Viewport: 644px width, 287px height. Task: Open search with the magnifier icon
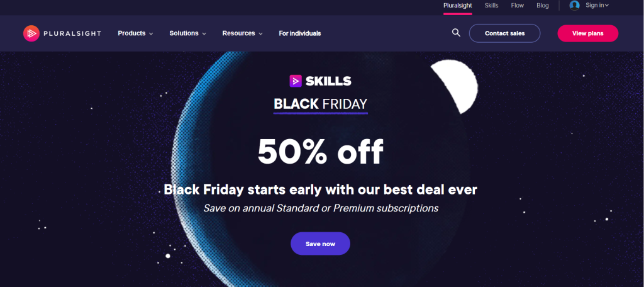coord(456,33)
